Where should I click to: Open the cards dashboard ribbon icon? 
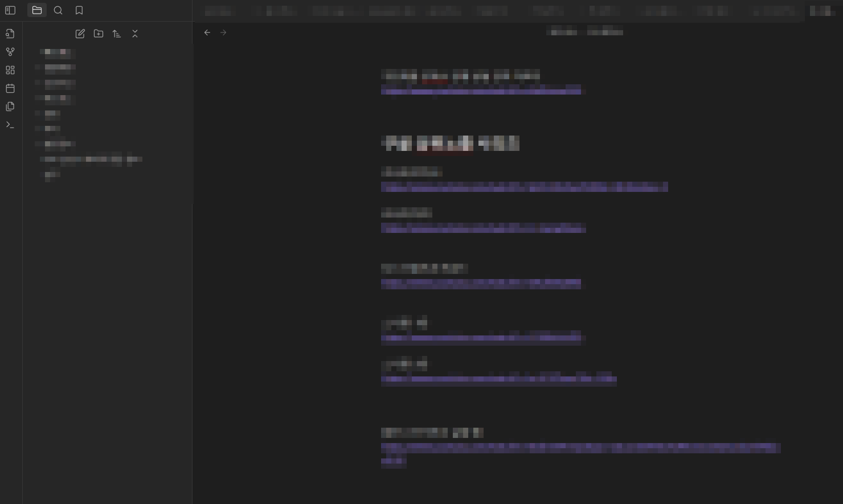[10, 69]
